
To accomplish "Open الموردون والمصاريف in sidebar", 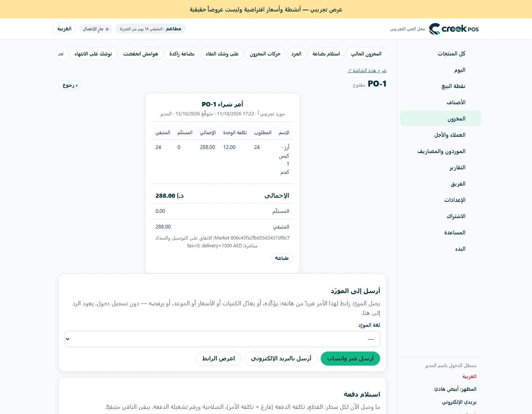I will pyautogui.click(x=440, y=151).
